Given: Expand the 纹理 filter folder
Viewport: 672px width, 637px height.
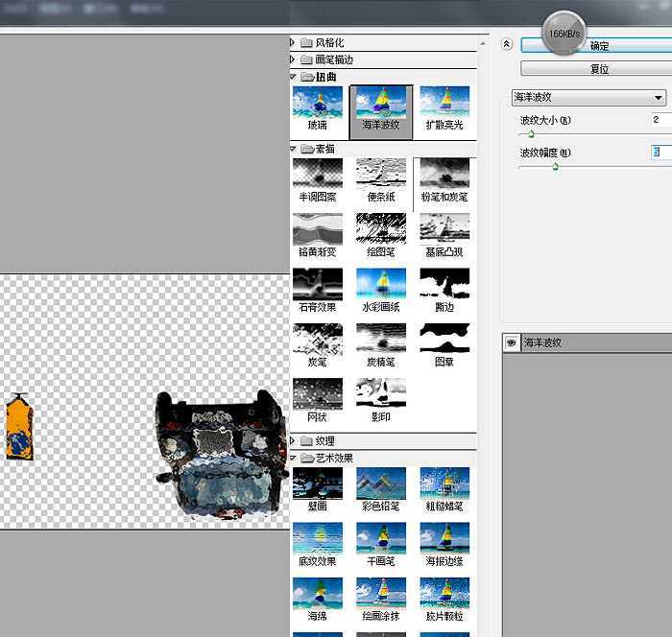Looking at the screenshot, I should coord(293,440).
